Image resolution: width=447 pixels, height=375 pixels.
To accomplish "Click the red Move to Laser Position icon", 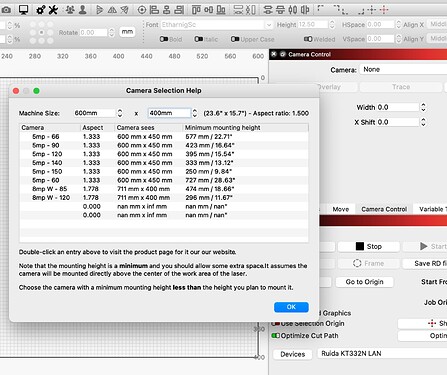I will pos(384,10).
